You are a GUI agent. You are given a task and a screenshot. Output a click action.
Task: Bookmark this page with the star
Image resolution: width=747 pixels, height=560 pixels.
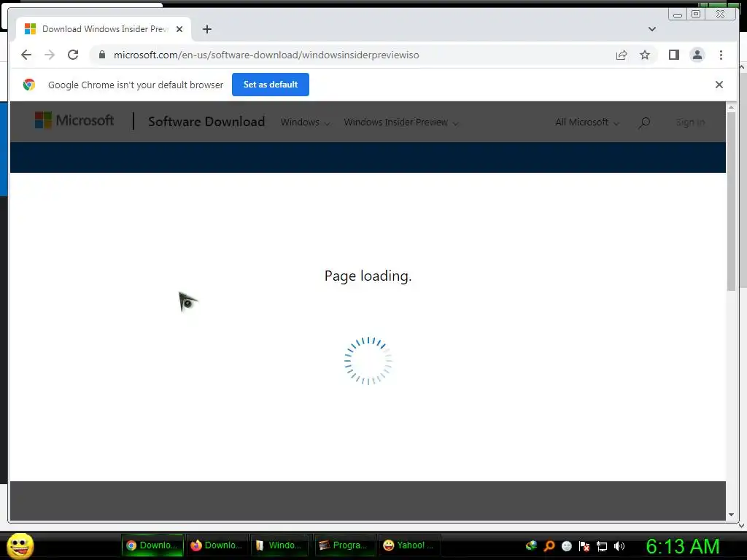(x=645, y=55)
